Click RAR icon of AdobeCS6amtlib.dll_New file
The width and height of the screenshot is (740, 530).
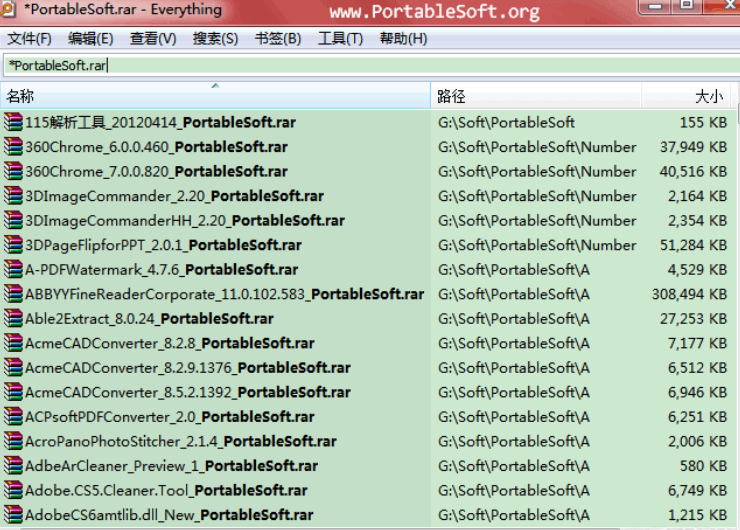13,515
